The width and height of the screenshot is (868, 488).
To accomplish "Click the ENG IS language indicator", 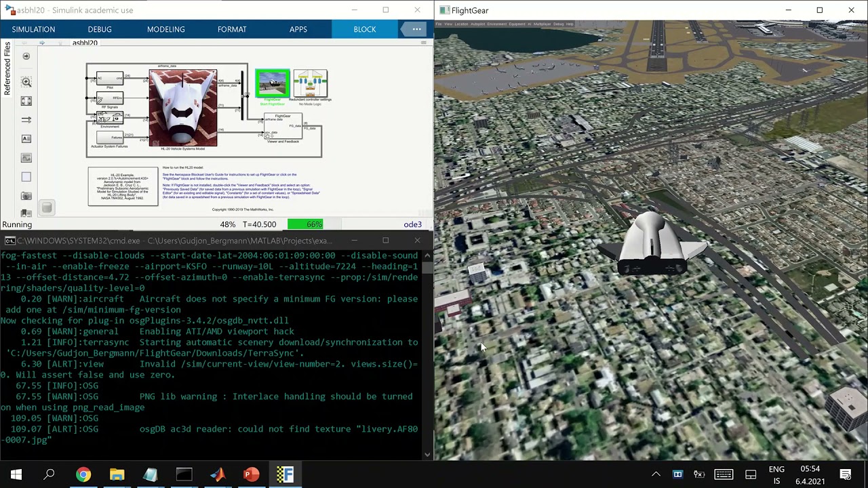I will point(776,474).
